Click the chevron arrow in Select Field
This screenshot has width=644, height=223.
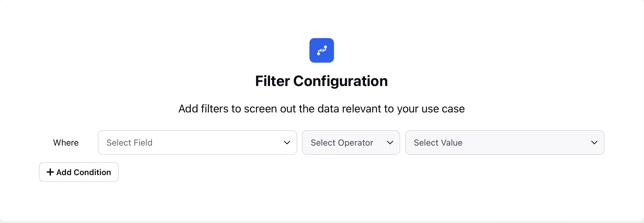(287, 143)
